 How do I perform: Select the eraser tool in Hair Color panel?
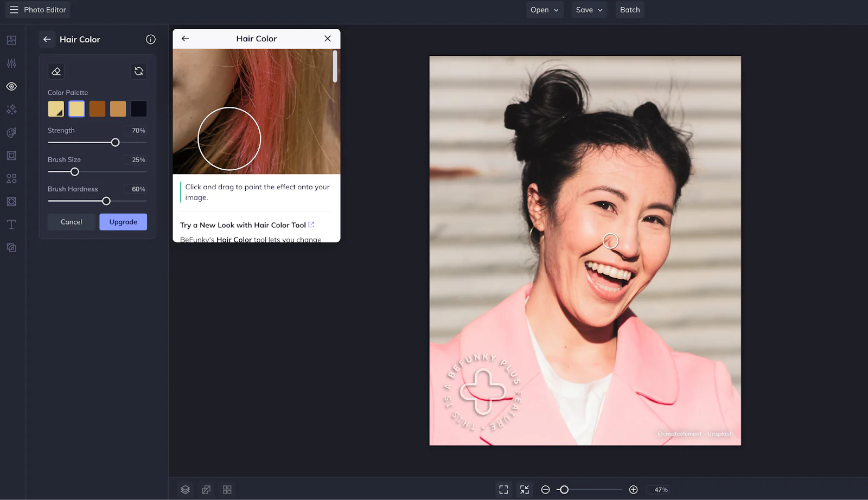coord(56,71)
